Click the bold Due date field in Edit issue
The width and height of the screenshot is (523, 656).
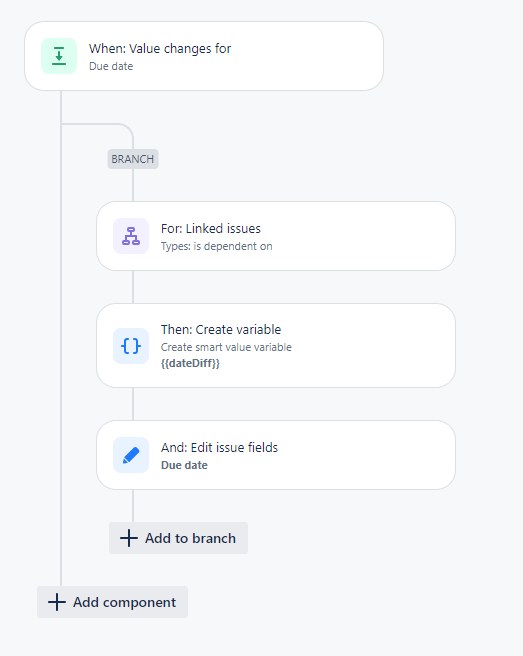pyautogui.click(x=185, y=465)
